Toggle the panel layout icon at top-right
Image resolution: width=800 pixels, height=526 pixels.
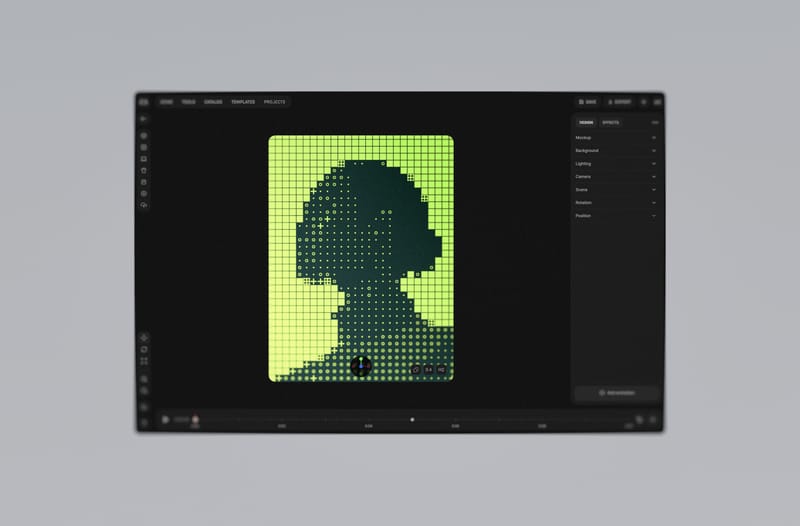[x=657, y=102]
